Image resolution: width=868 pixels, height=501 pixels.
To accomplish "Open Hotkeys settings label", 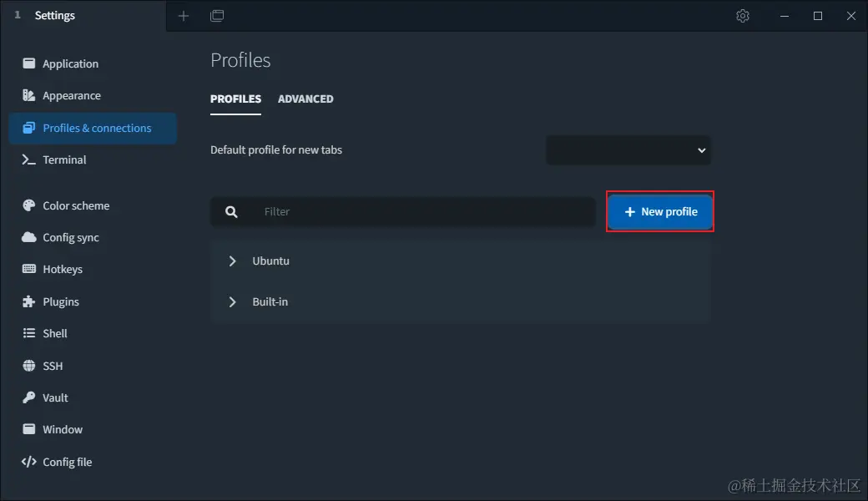I will tap(63, 269).
